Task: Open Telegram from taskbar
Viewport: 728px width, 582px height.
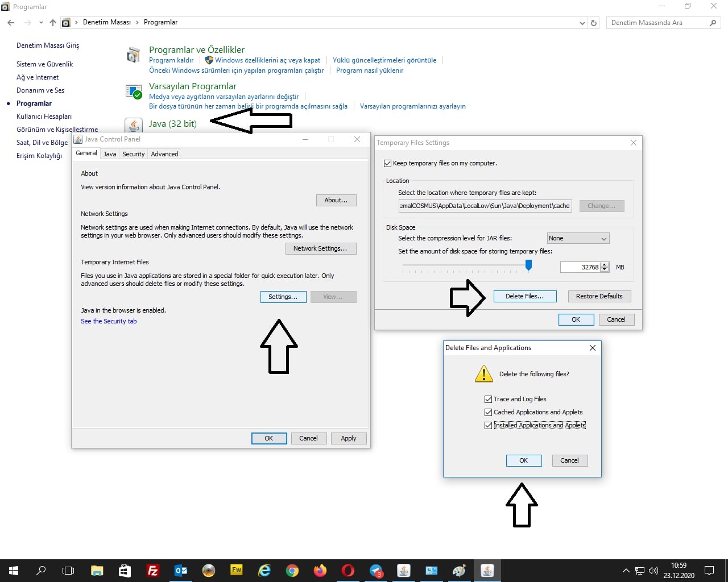Action: click(x=376, y=571)
